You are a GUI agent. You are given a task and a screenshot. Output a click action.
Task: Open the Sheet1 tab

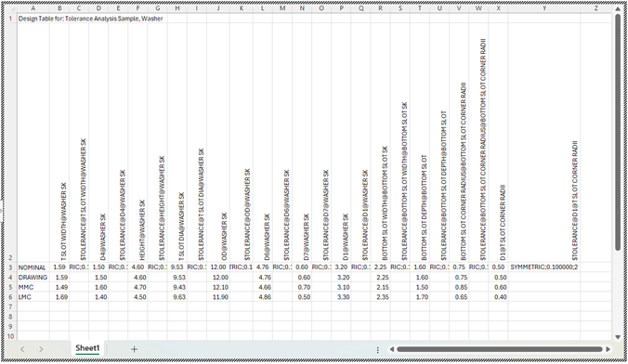pos(87,348)
